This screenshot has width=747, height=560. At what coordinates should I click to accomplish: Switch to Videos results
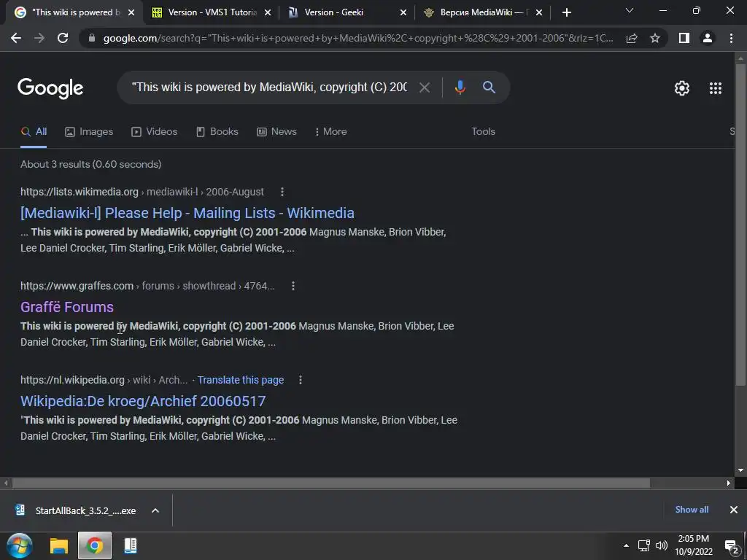[155, 132]
